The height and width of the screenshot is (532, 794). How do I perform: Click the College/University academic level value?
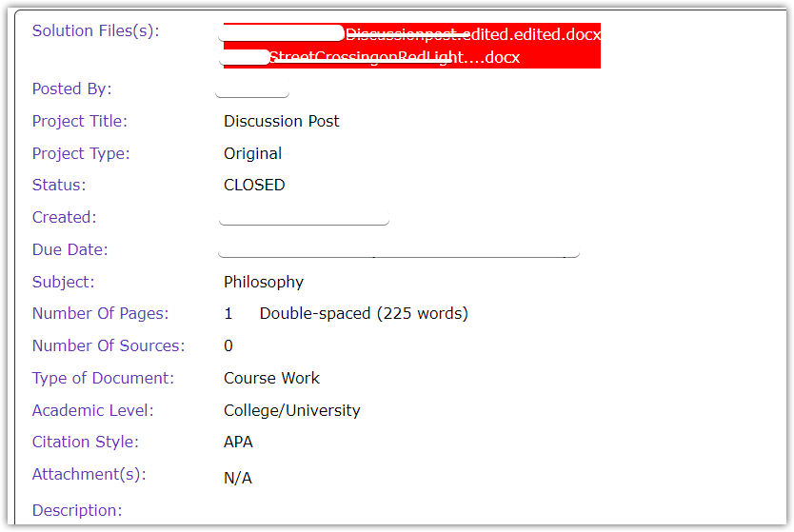(x=291, y=410)
